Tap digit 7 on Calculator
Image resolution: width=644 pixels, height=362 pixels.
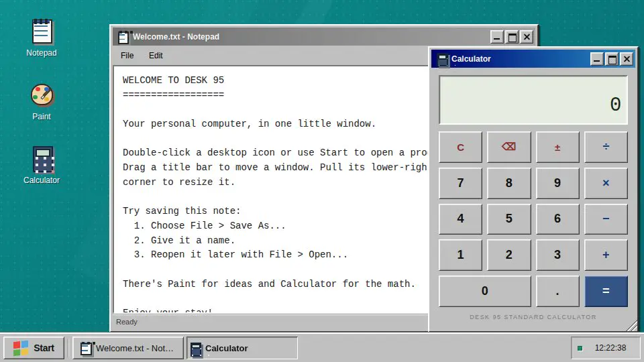point(460,183)
